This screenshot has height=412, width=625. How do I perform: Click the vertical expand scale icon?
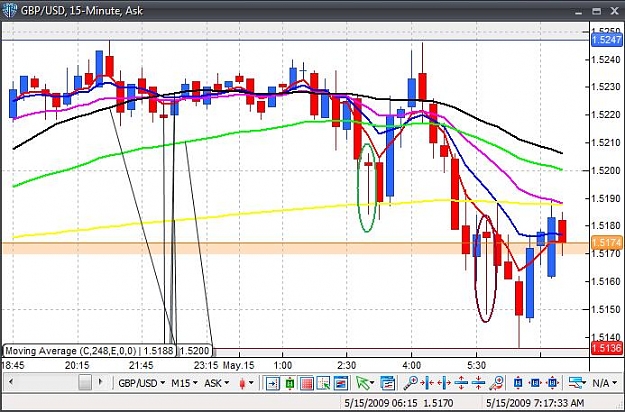pos(461,383)
